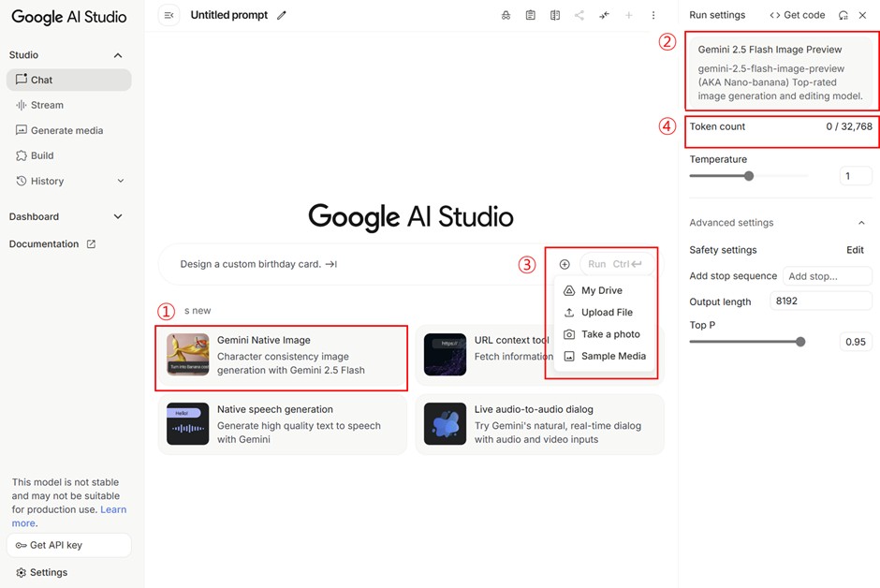The image size is (880, 588).
Task: Open Settings at the sidebar bottom
Action: tap(42, 572)
